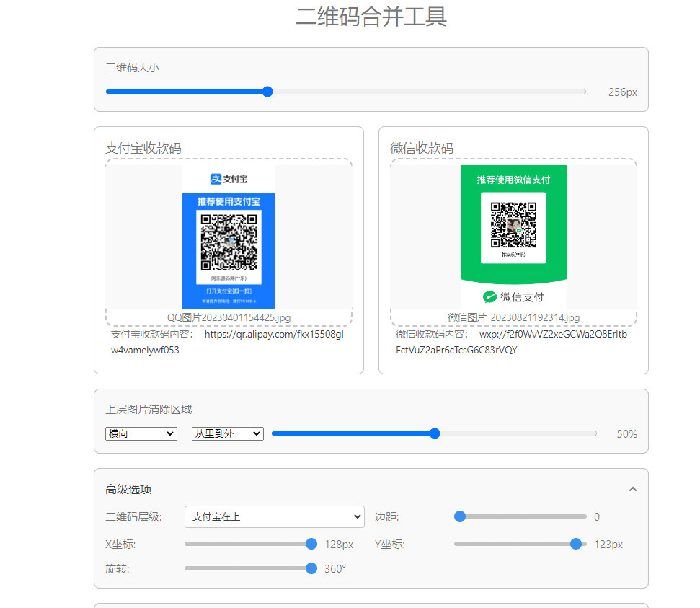This screenshot has height=608, width=700.
Task: Adjust the 二维码大小 slider handle
Action: (267, 92)
